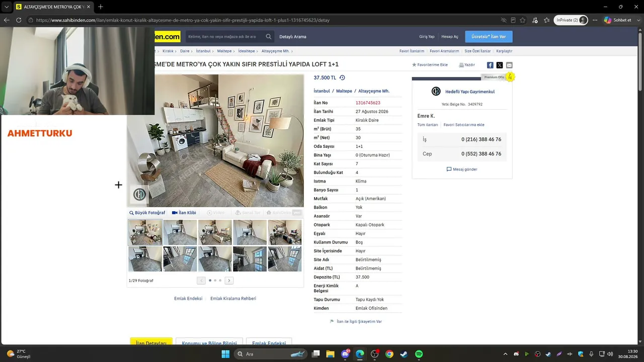
Task: Click Maltepe breadcrumb in top navigation
Action: tap(224, 51)
